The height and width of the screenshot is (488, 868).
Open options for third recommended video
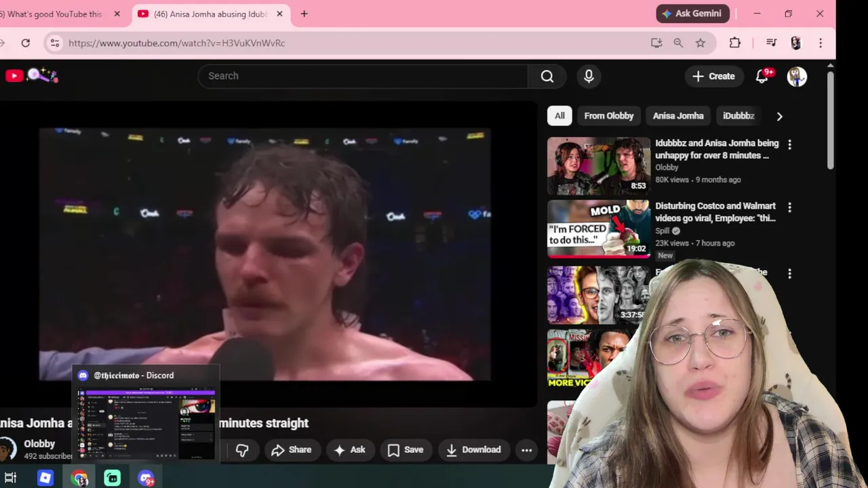(x=789, y=274)
